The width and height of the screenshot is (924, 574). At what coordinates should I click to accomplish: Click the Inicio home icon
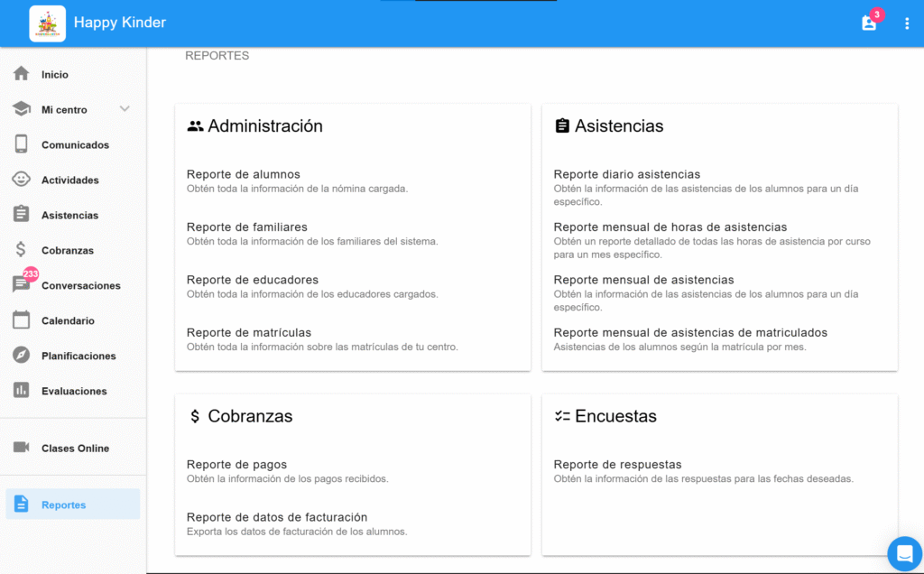click(x=22, y=74)
